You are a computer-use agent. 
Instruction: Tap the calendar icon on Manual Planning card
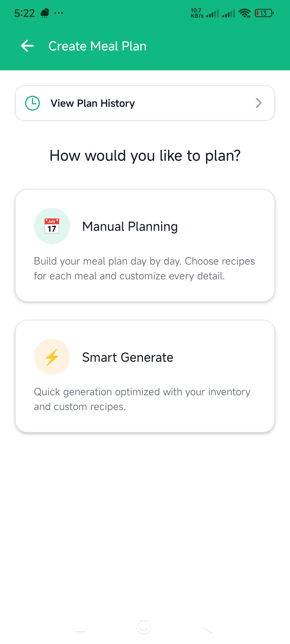[x=52, y=226]
